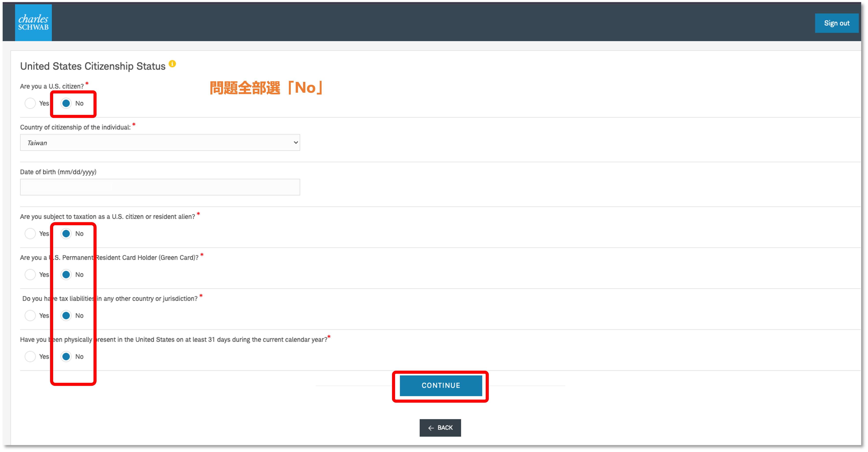
Task: Click the Charles Schwab logo
Action: tap(33, 23)
